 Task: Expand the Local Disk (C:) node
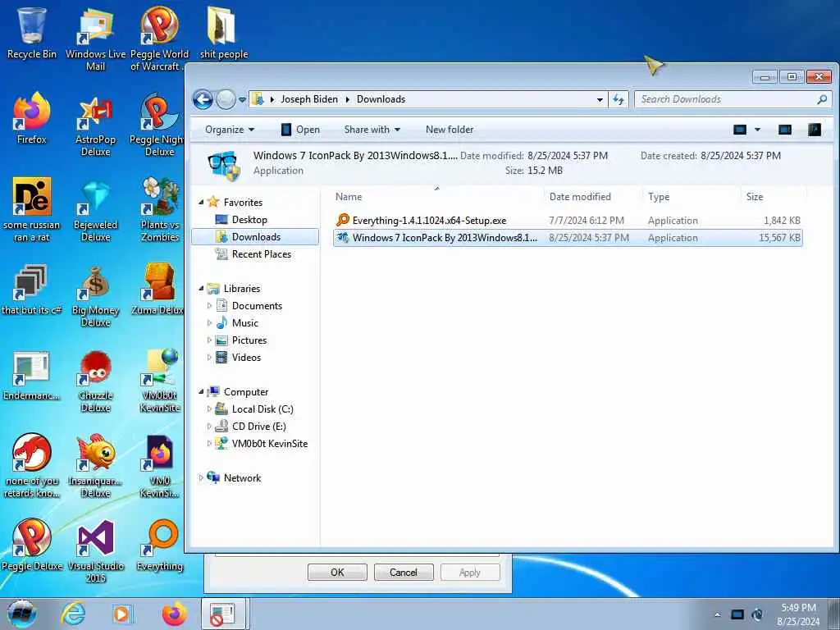click(209, 409)
